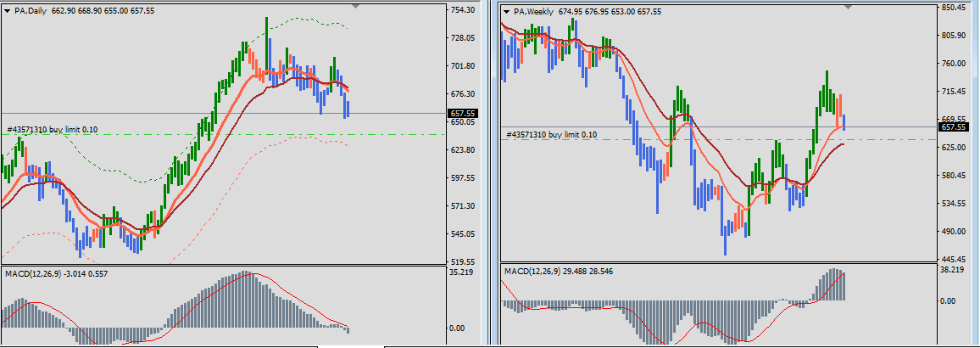Click the 597.55 price level on Daily axis
Viewport: 980px width, 348px height.
pos(463,178)
